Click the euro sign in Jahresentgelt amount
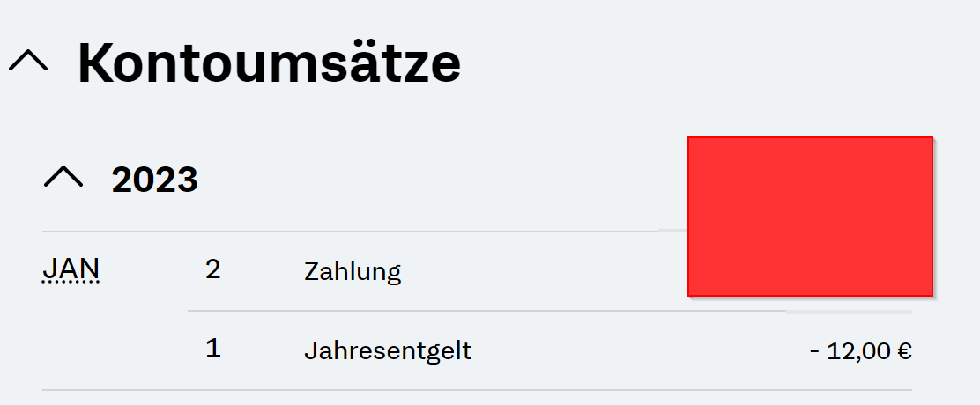980x405 pixels. [x=903, y=351]
